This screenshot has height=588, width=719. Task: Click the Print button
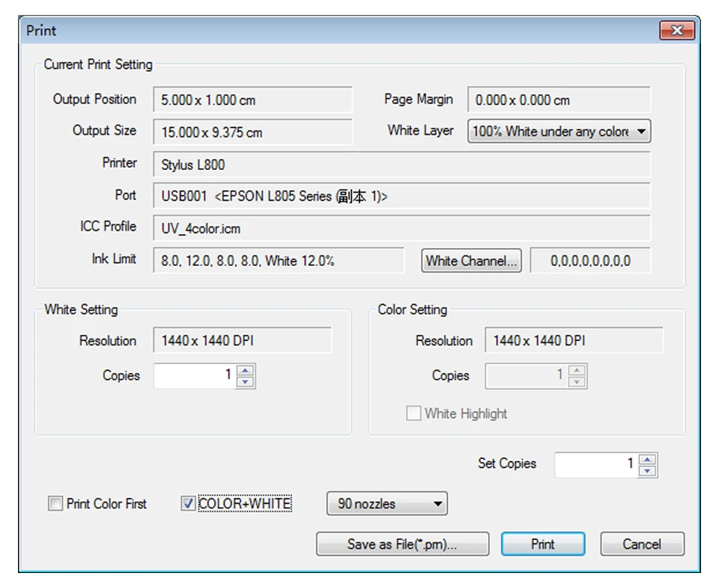[x=542, y=544]
